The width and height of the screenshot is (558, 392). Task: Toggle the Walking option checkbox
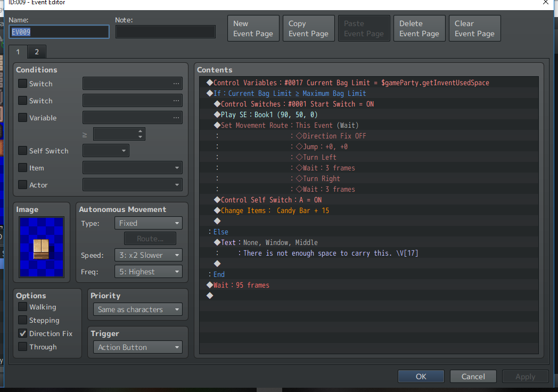pyautogui.click(x=22, y=307)
